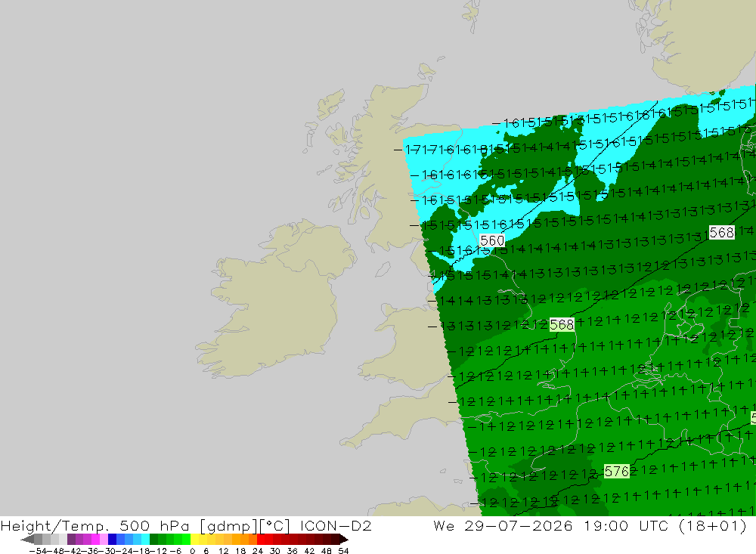The width and height of the screenshot is (756, 554).
Task: Select the purple swatch at -42
Action: click(x=71, y=540)
